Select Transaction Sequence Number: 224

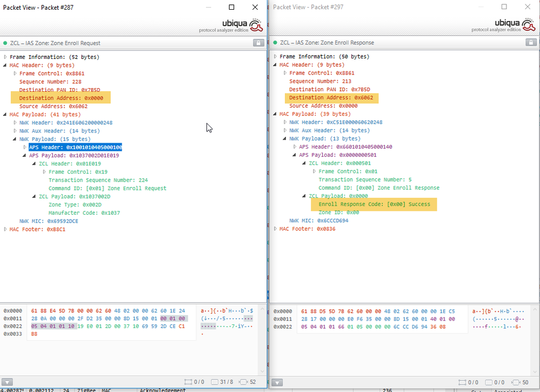click(98, 180)
